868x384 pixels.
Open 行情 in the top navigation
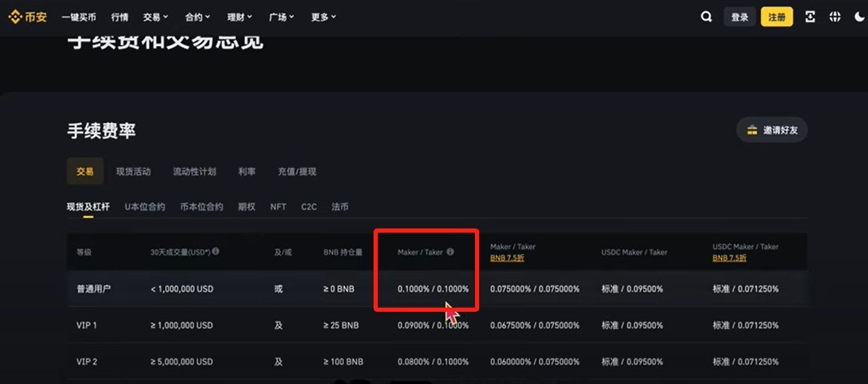point(119,17)
